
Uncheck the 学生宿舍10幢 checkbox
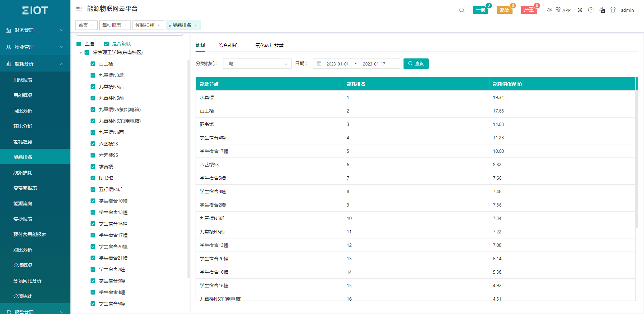(x=93, y=201)
